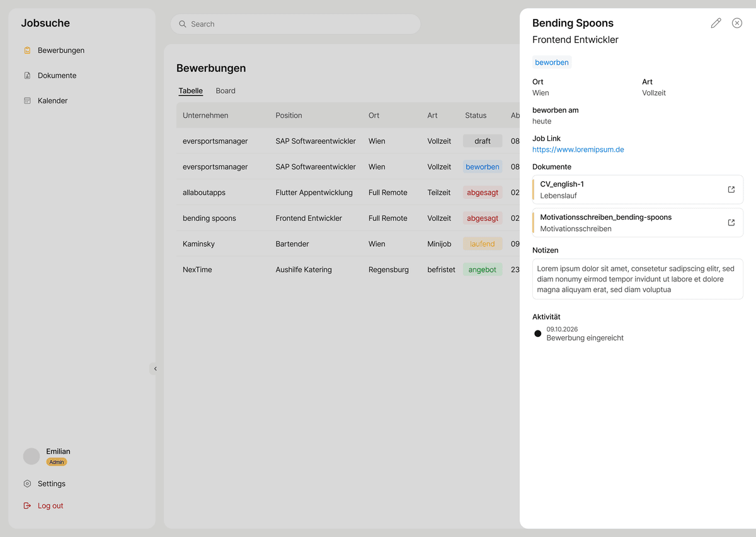
Task: Click abgesagt badge in bending spoons row
Action: 483,218
